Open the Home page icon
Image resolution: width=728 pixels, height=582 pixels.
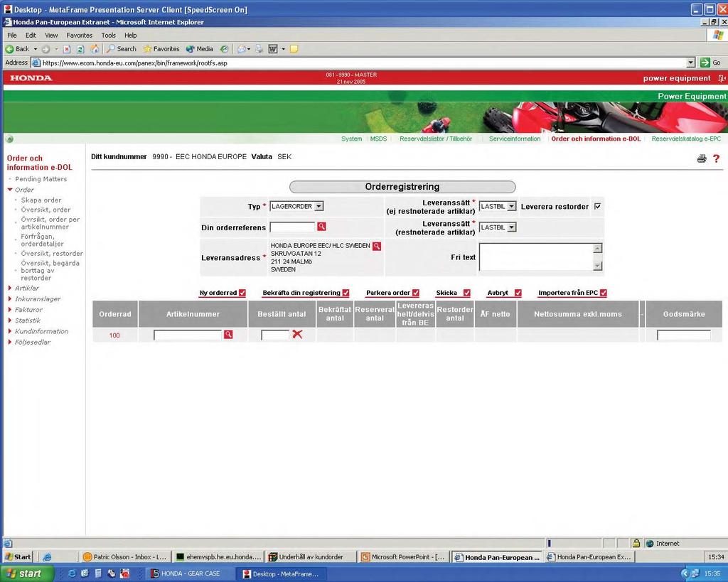(95, 49)
